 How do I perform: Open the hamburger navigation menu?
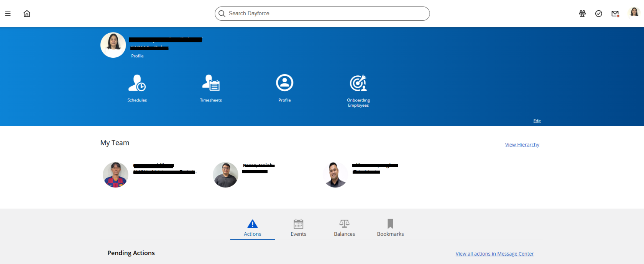point(8,14)
